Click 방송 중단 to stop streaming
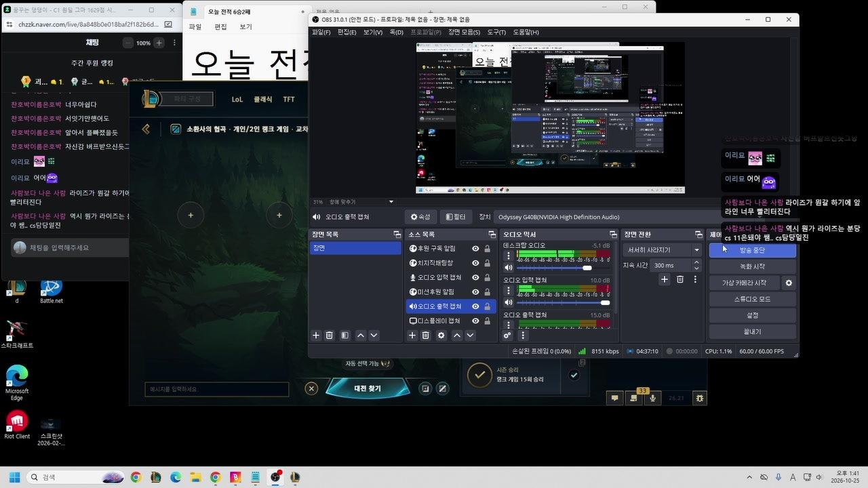 click(752, 250)
